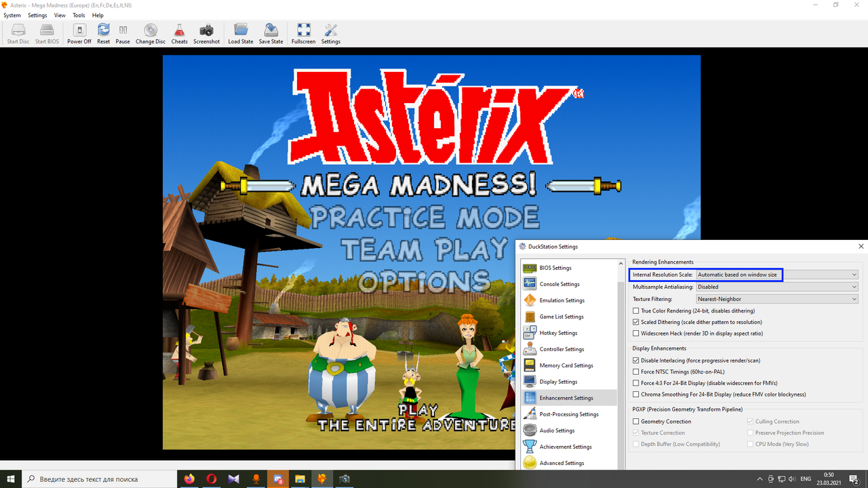Pause the emulation
Image resolution: width=868 pixels, height=488 pixels.
(123, 33)
